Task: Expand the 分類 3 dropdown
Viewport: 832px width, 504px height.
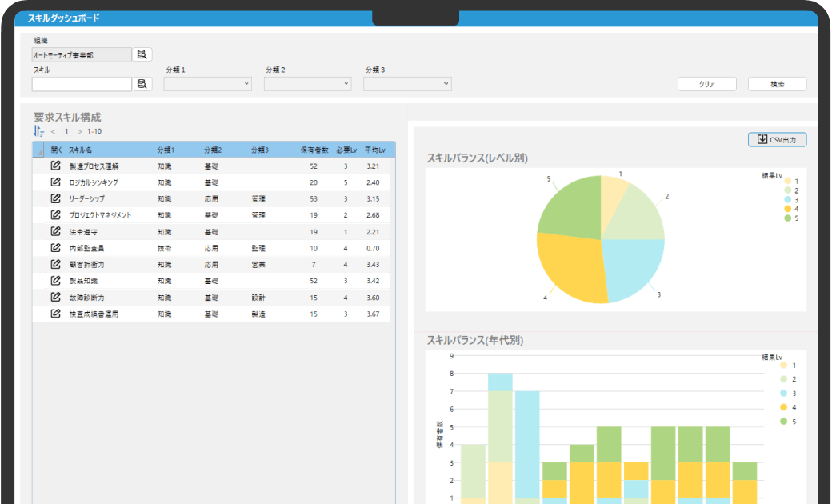Action: click(x=407, y=84)
